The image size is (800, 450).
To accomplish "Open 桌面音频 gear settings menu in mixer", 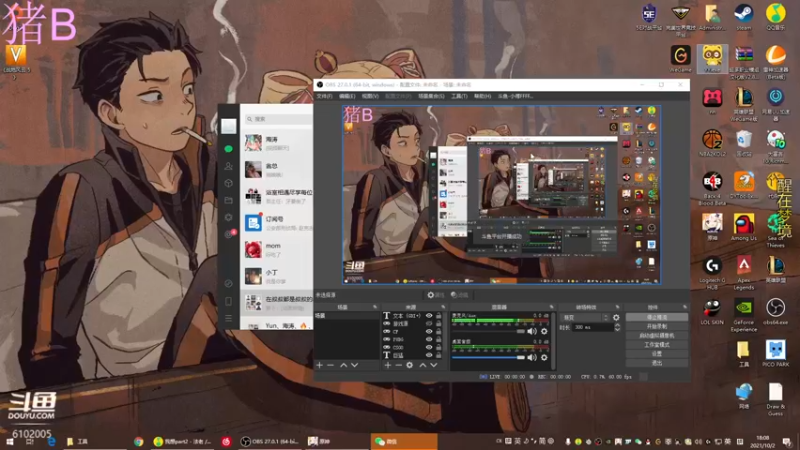I will 544,357.
